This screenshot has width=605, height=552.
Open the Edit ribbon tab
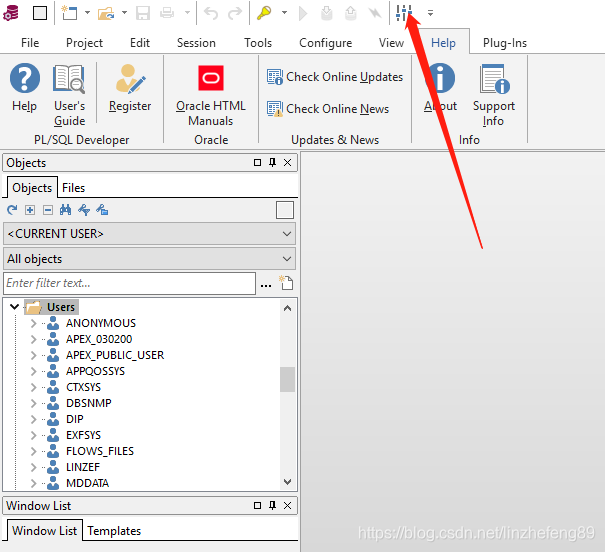tap(140, 42)
